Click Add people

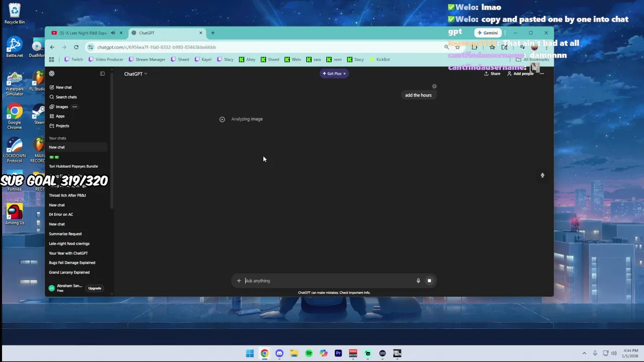point(520,74)
